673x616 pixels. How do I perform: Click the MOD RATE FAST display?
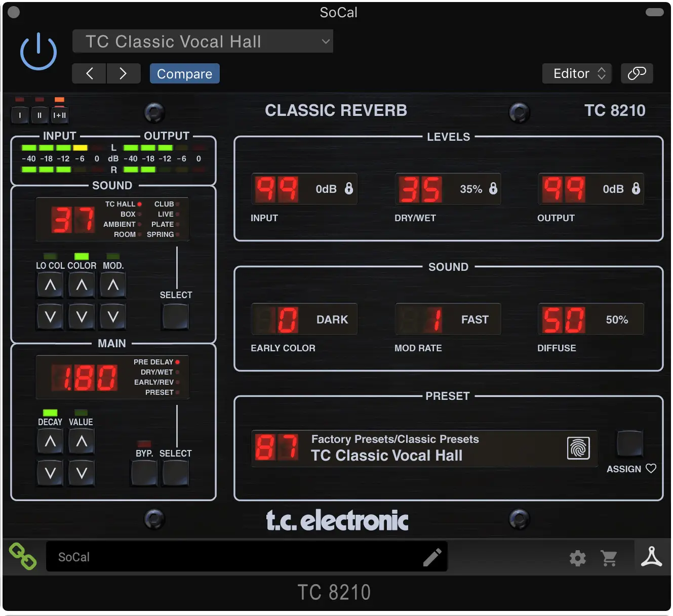pyautogui.click(x=448, y=319)
